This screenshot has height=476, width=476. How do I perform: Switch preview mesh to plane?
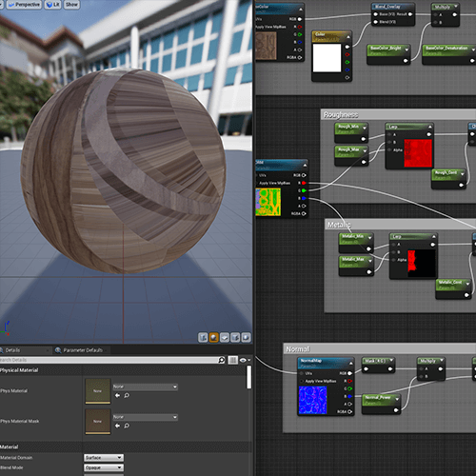coord(225,337)
